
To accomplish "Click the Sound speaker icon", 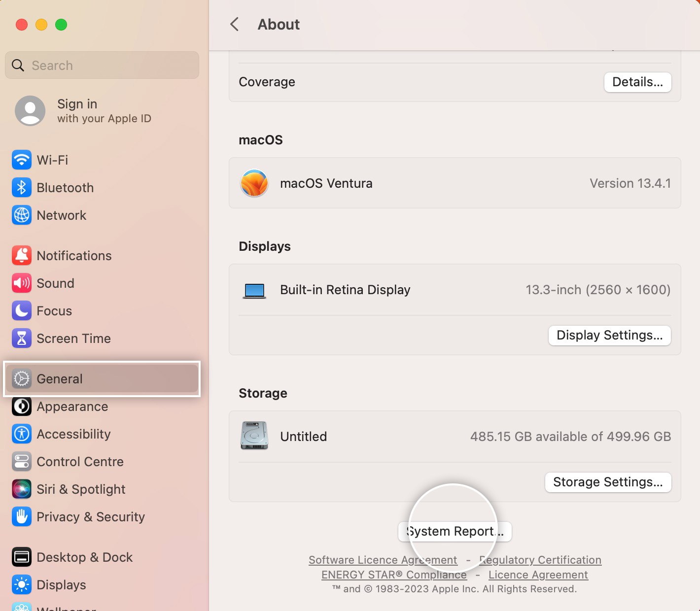I will (22, 283).
